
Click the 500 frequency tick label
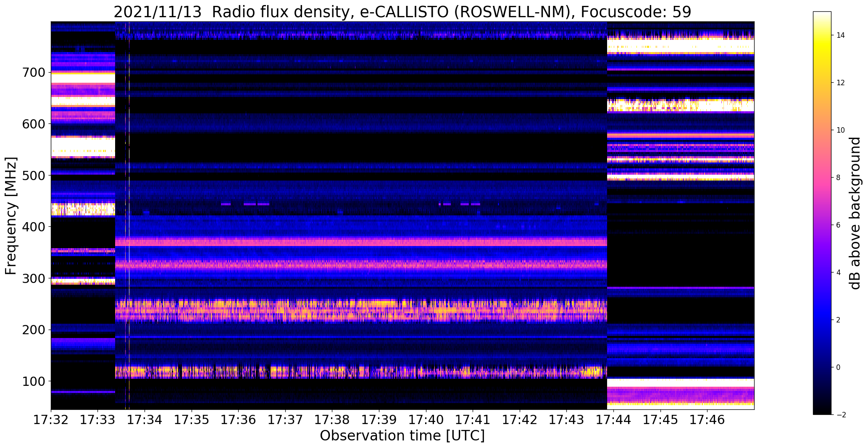click(x=33, y=176)
